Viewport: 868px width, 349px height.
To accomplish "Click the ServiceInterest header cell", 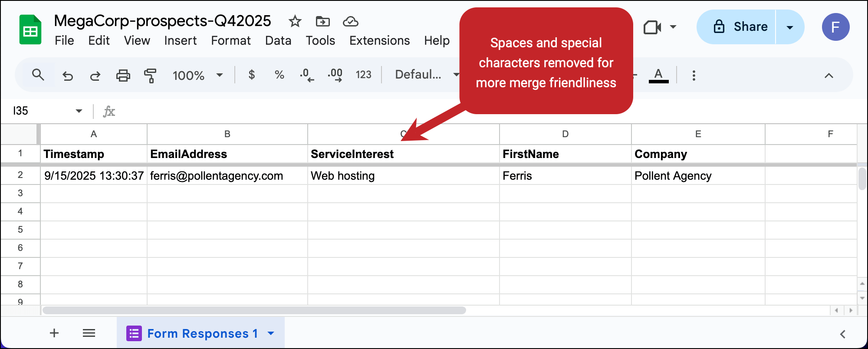I will (x=404, y=154).
